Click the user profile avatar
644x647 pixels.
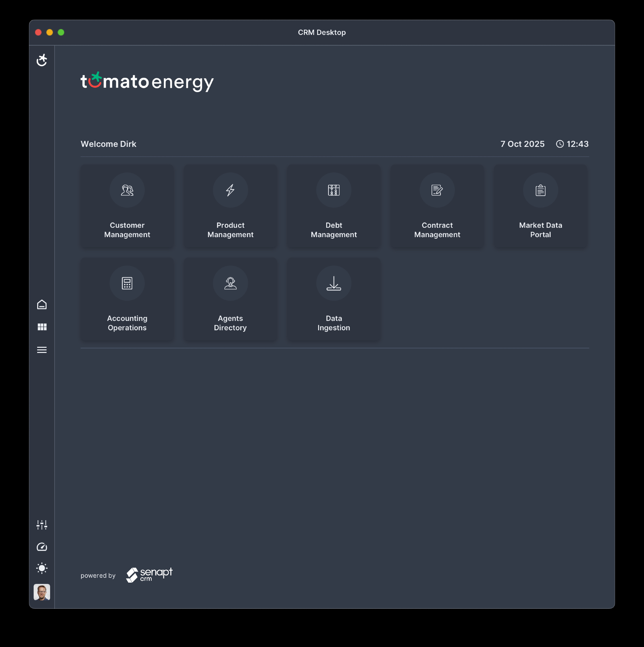click(42, 592)
